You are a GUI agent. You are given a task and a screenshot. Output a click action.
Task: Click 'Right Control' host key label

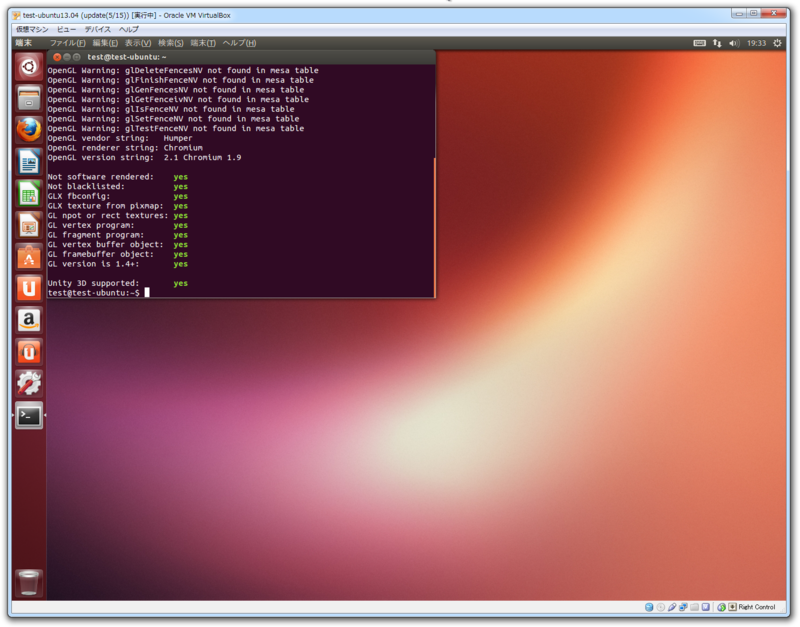tap(757, 607)
